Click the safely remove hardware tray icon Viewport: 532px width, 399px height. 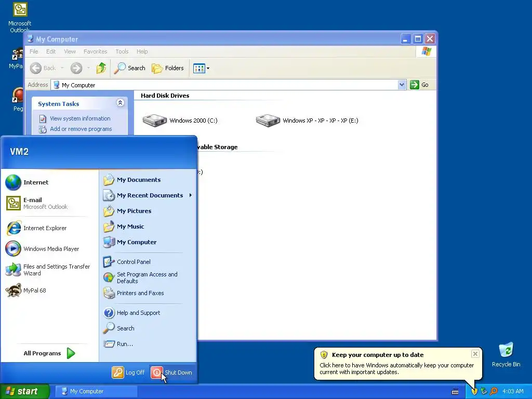(484, 391)
